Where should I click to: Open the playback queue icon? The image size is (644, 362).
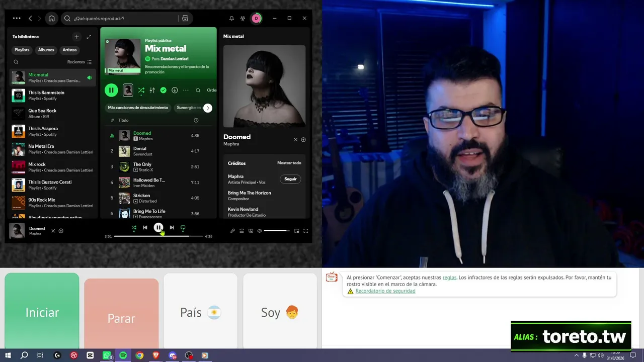[242, 231]
